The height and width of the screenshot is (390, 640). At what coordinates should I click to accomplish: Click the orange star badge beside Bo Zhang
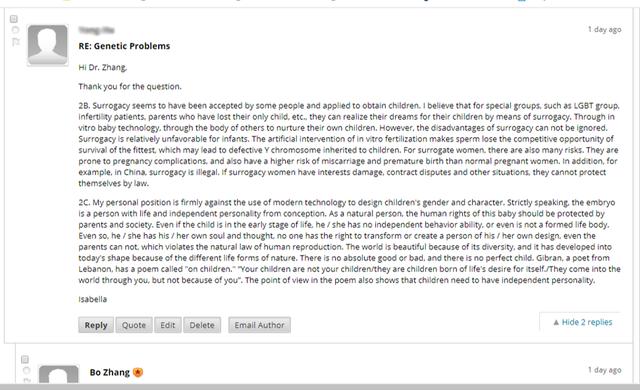coord(138,372)
